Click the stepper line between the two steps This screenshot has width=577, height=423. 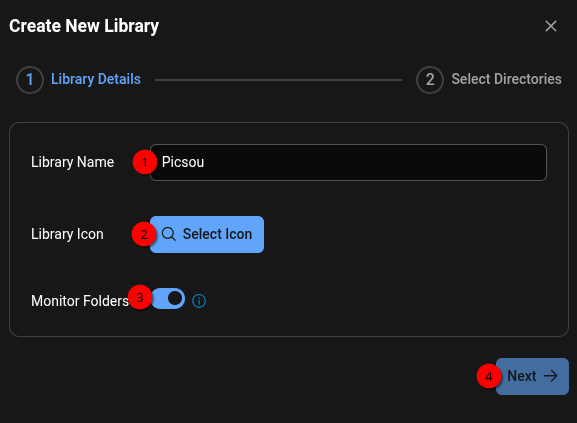pyautogui.click(x=278, y=80)
